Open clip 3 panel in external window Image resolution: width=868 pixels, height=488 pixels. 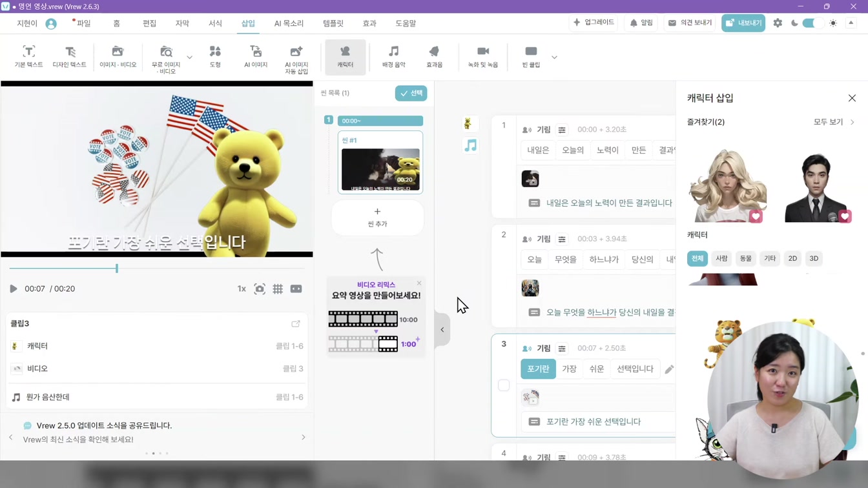pyautogui.click(x=296, y=323)
